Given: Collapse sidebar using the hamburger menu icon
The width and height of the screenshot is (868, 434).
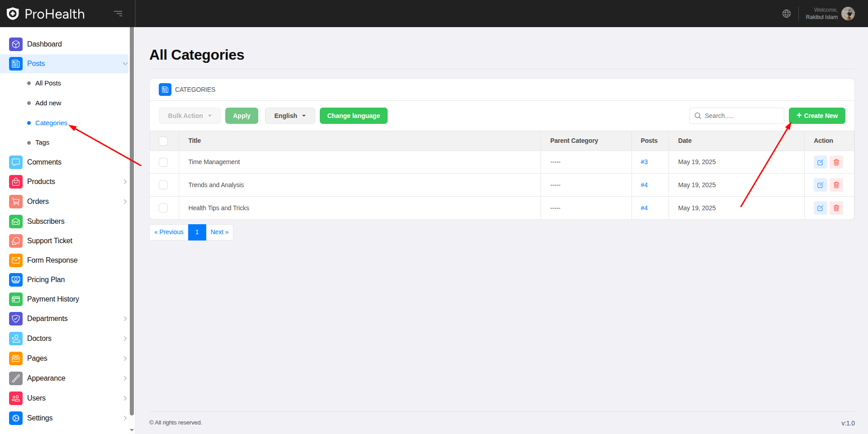Looking at the screenshot, I should [118, 14].
